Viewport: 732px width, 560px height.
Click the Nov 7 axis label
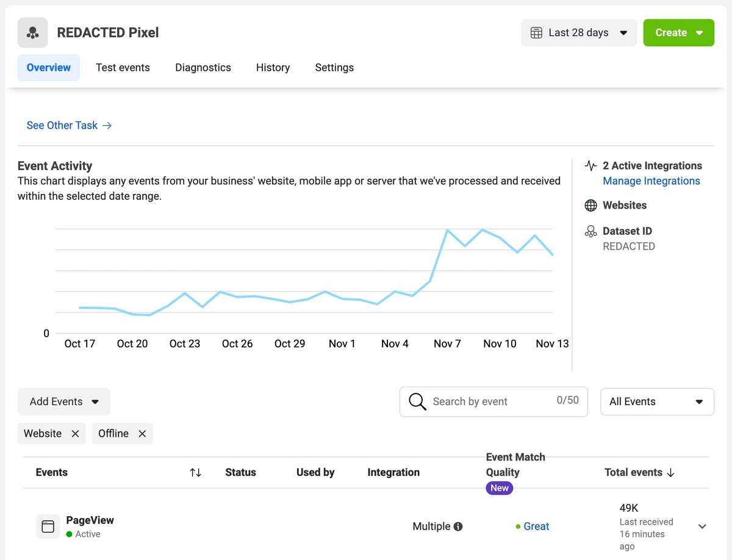tap(447, 344)
